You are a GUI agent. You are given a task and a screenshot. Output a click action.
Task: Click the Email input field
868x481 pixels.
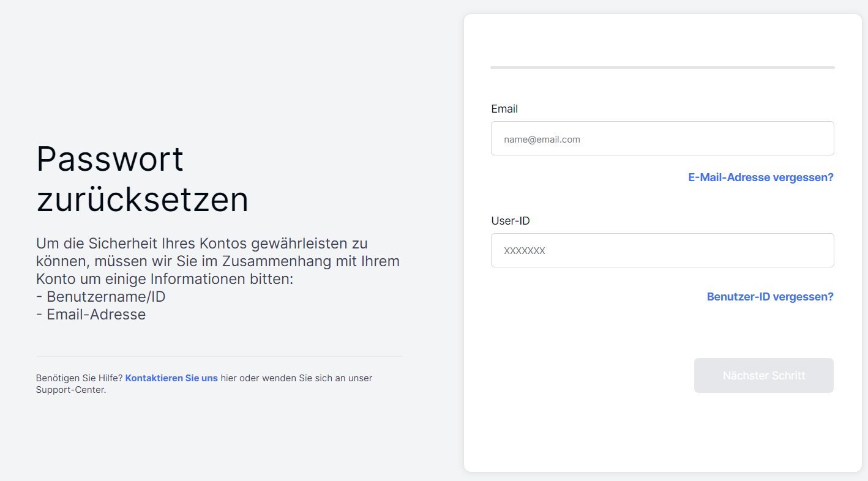662,138
